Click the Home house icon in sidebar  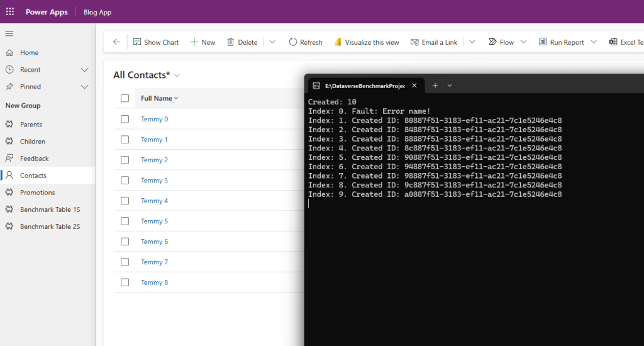point(9,53)
